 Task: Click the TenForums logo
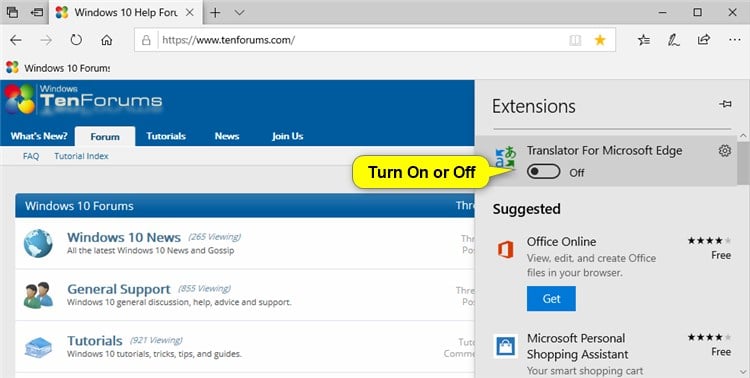[84, 100]
